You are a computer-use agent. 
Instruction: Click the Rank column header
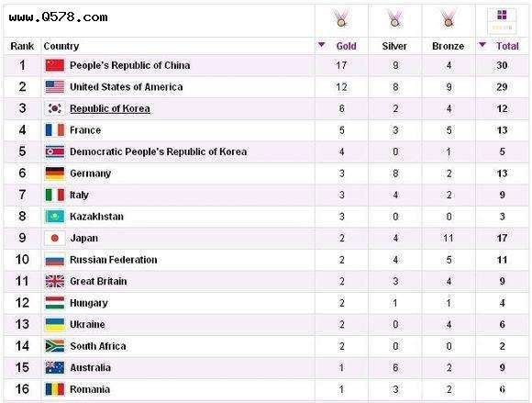pyautogui.click(x=22, y=46)
